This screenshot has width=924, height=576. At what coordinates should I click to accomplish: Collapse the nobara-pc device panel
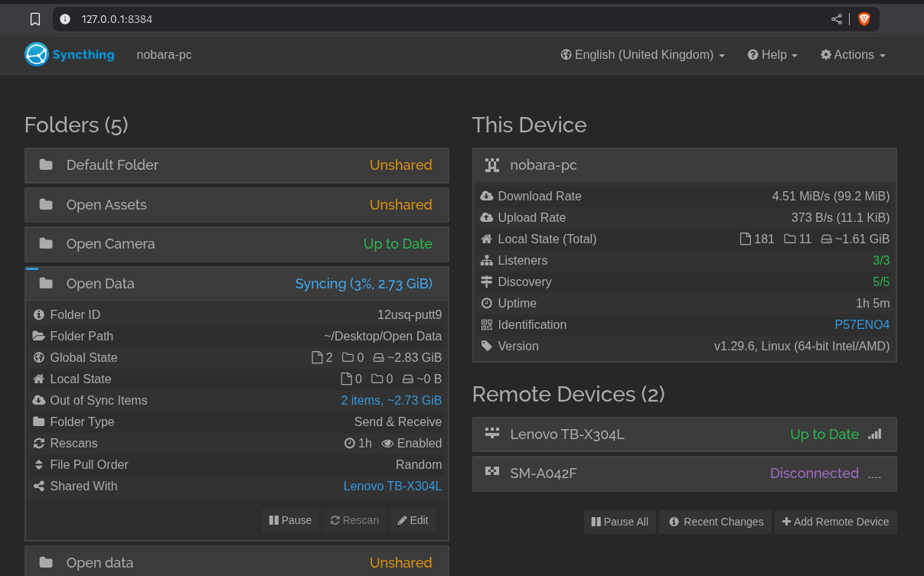[x=684, y=164]
